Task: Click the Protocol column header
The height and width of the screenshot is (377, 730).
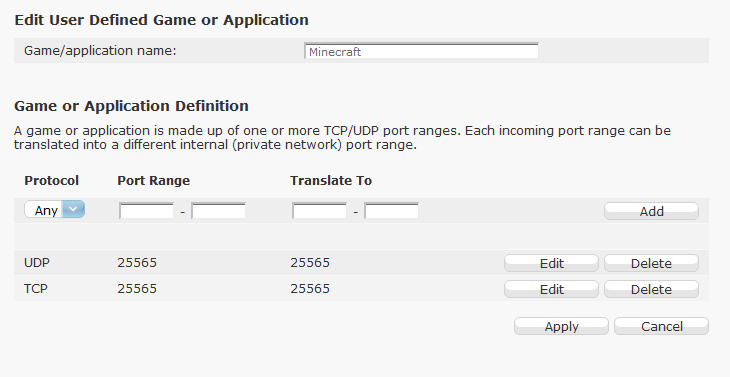Action: (52, 181)
